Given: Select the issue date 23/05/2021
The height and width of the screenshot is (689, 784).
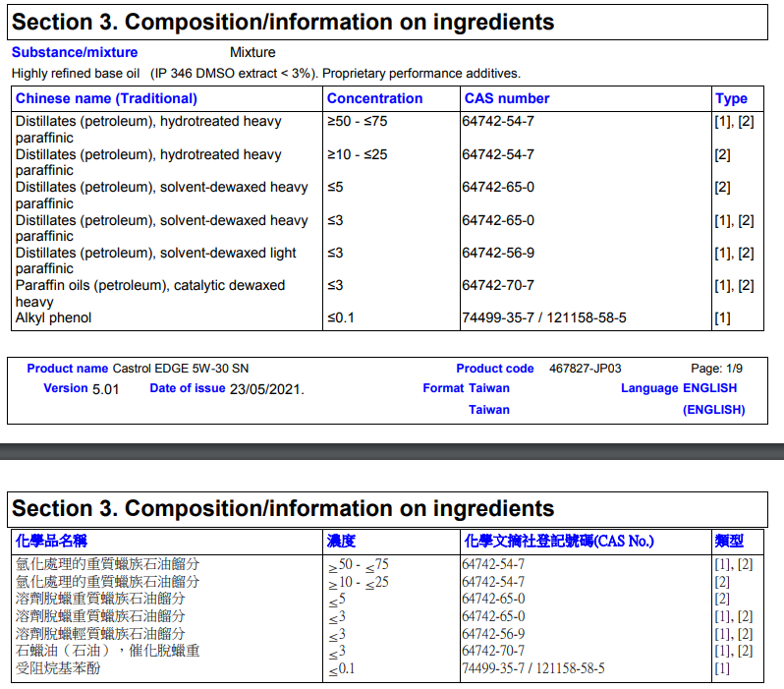Looking at the screenshot, I should tap(266, 388).
